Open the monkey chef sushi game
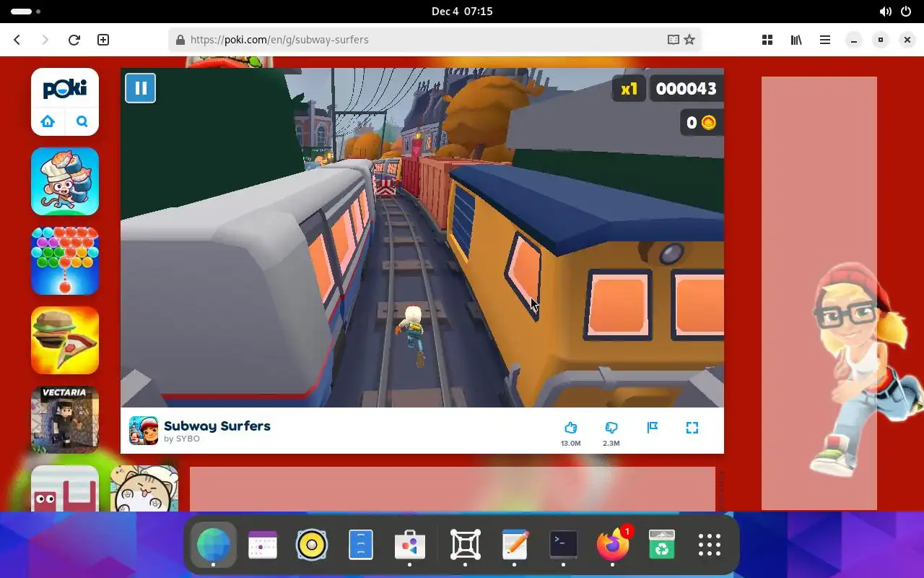The height and width of the screenshot is (578, 924). pyautogui.click(x=65, y=181)
